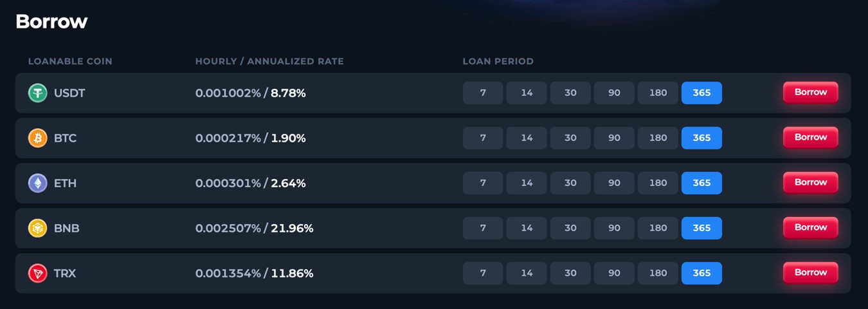Select 7-day loan period for TRX

pos(483,273)
